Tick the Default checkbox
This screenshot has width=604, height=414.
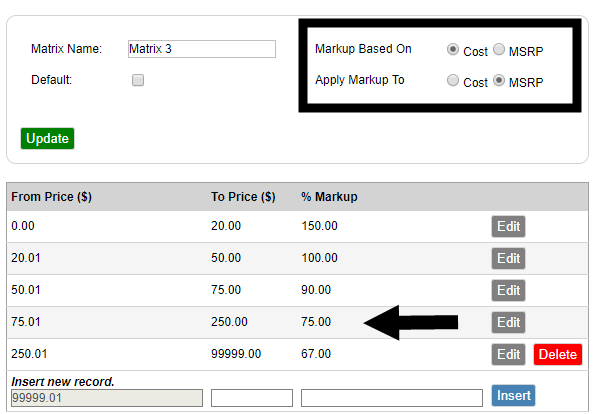click(x=138, y=80)
